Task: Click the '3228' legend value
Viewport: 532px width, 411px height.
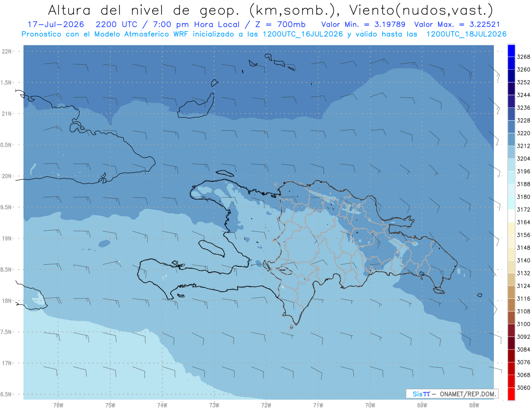Action: click(524, 121)
